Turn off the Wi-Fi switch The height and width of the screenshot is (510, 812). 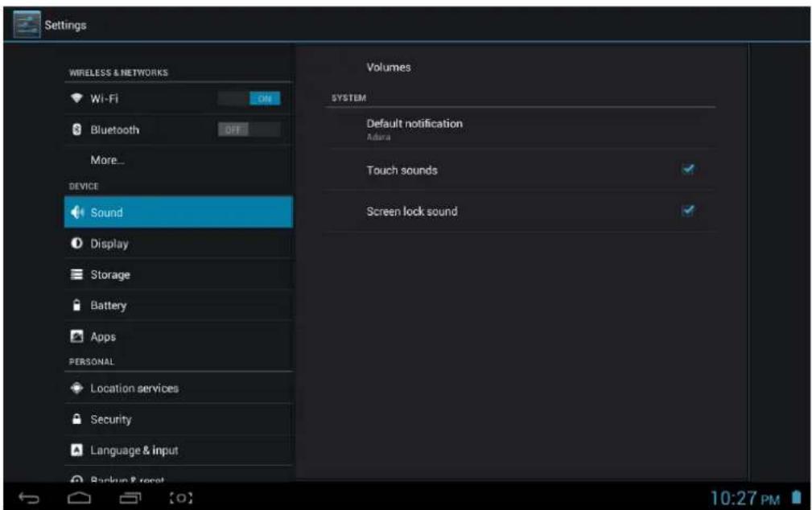coord(249,98)
